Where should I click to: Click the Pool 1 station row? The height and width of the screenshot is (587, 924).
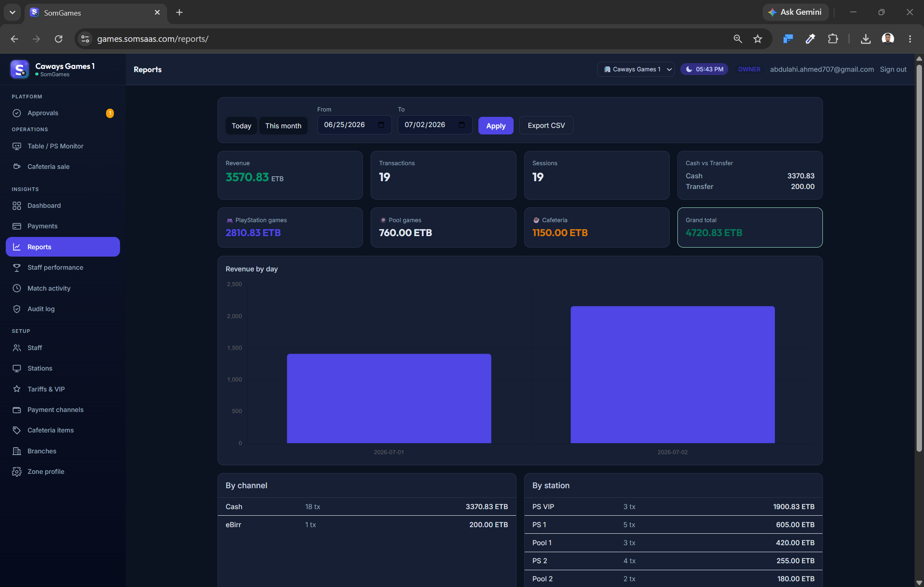point(673,543)
